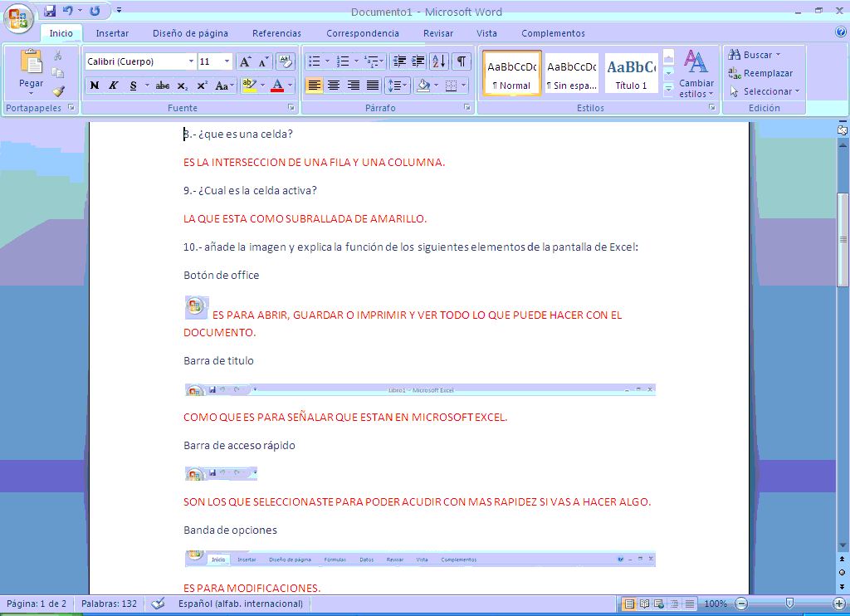Screen dimensions: 850x616
Task: Copy selection using copy icon
Action: tap(58, 73)
